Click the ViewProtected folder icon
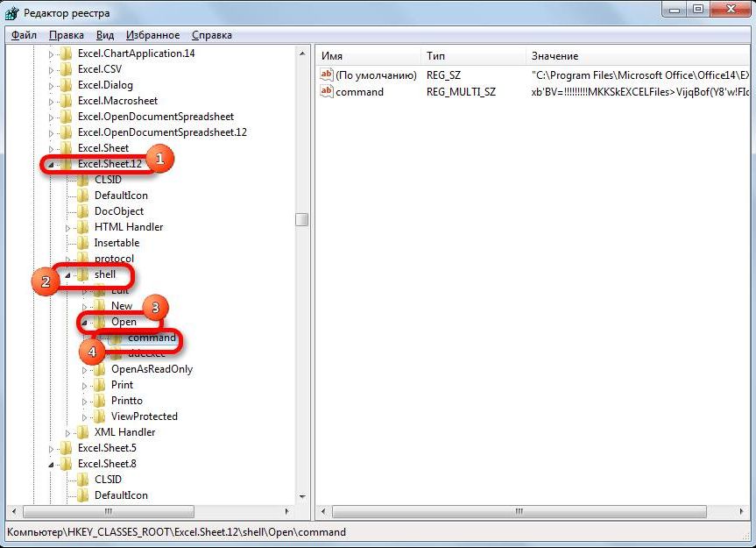 [100, 416]
